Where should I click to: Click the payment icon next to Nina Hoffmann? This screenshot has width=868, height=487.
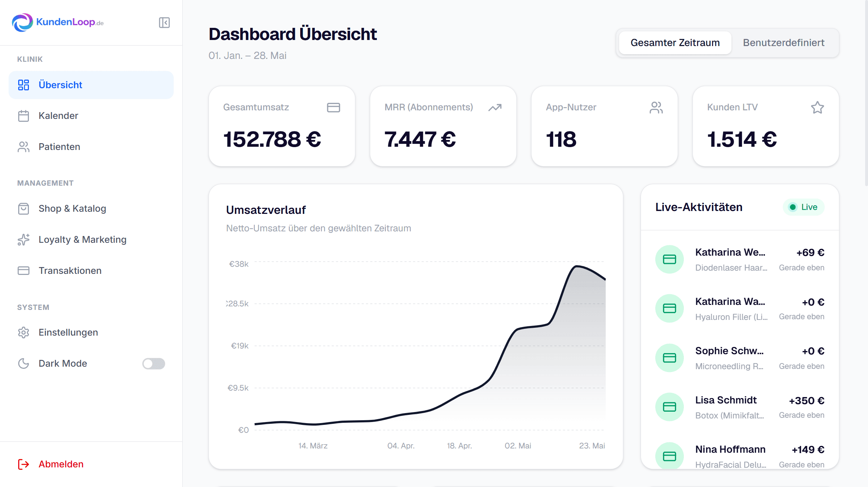tap(670, 456)
